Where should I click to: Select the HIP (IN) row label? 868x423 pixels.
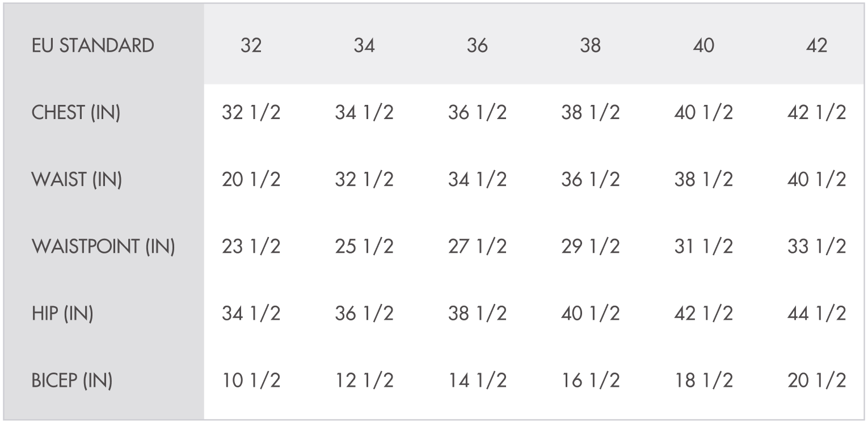[62, 314]
